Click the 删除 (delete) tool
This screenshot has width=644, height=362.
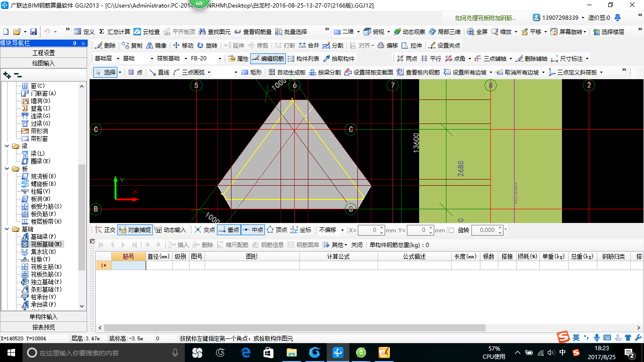(106, 46)
